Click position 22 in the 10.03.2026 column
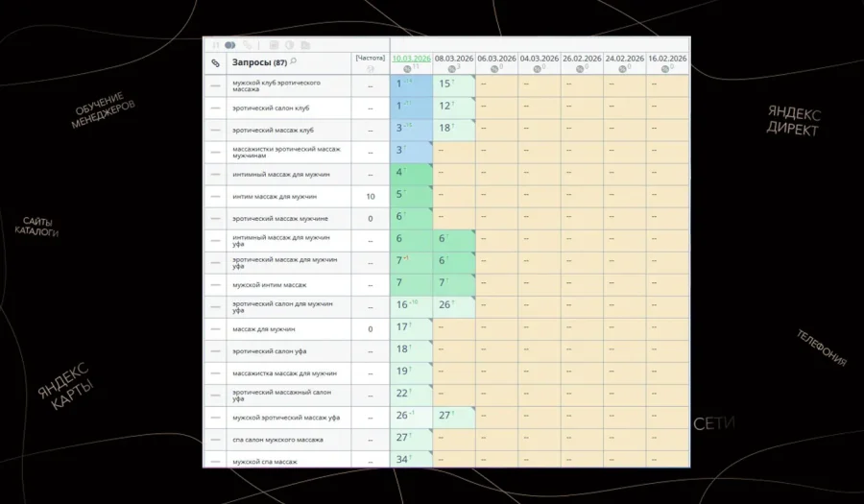Screen dimensions: 864x504 [402, 394]
